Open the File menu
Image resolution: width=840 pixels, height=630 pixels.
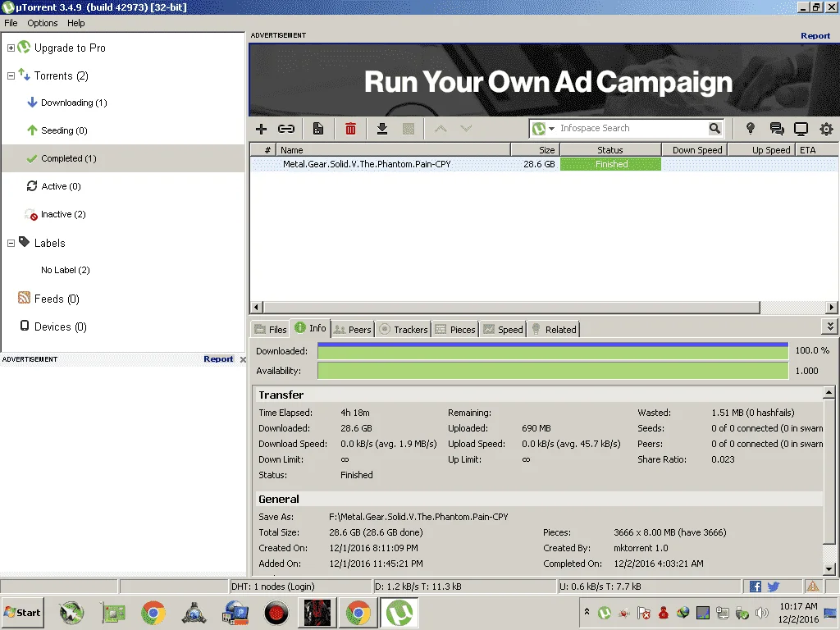[11, 23]
